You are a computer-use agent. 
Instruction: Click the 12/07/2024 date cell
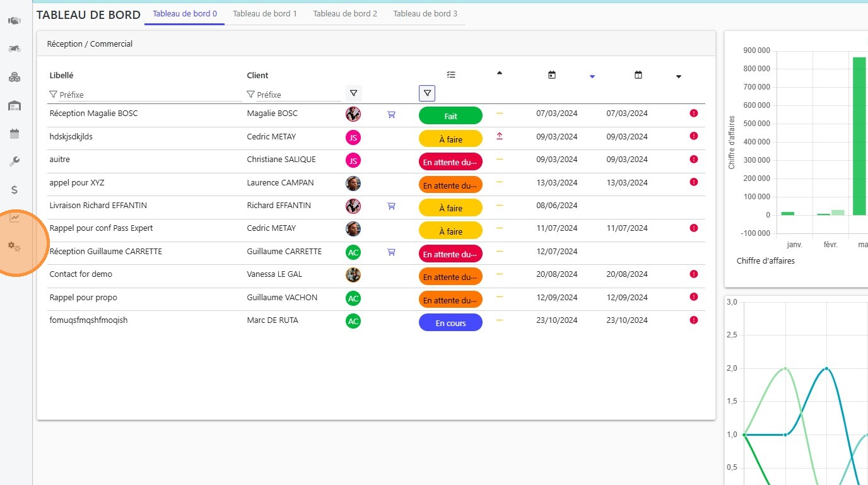coord(556,251)
